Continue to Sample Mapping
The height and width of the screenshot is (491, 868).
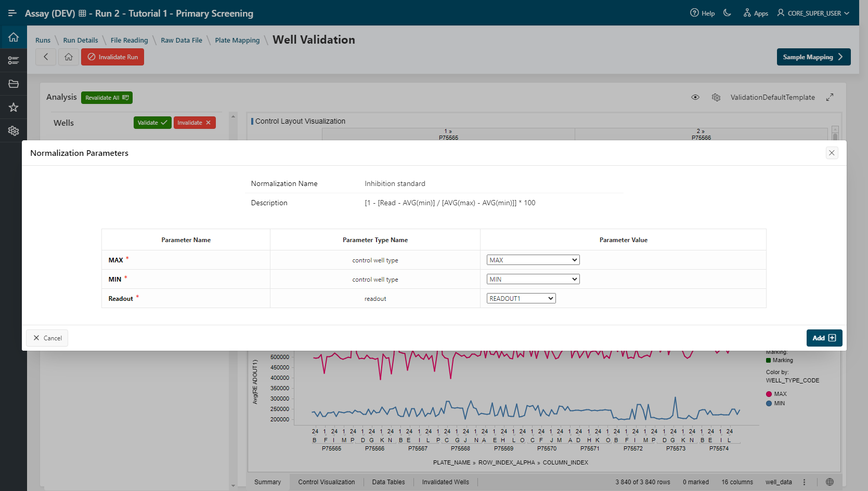[x=813, y=57]
